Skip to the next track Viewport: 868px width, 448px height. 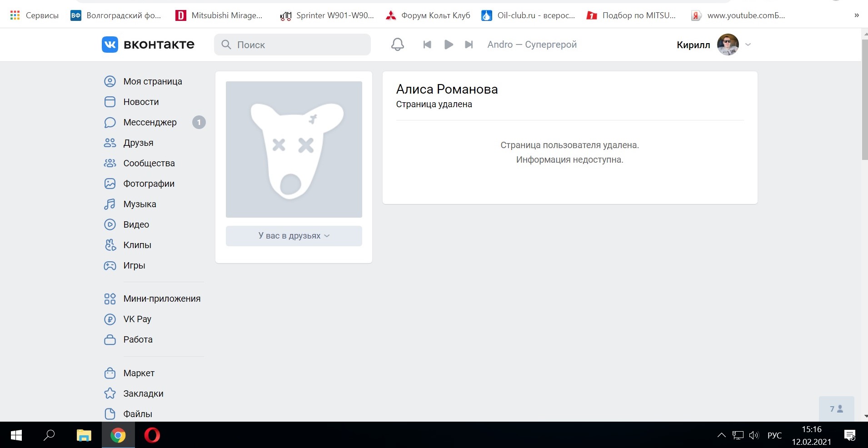pyautogui.click(x=469, y=45)
